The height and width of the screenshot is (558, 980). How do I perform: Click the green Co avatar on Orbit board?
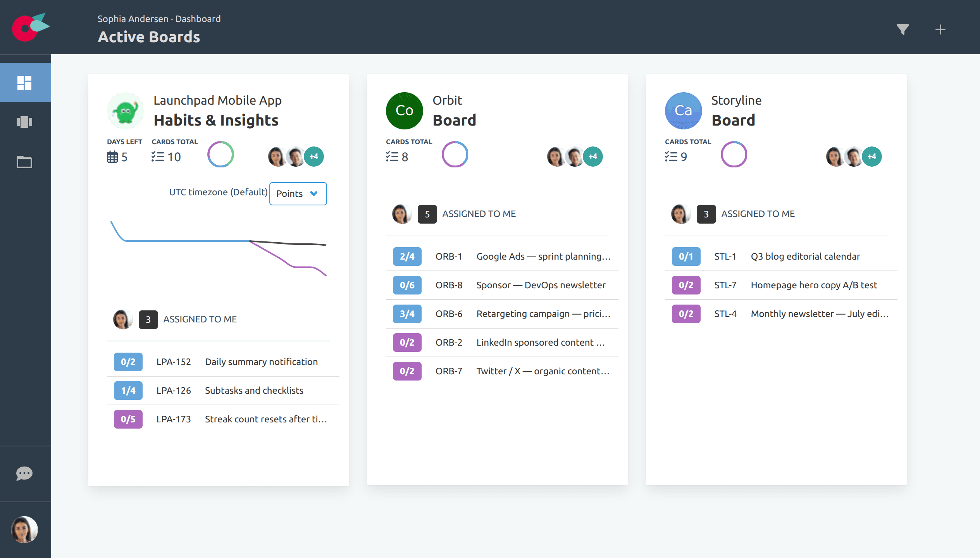click(404, 110)
